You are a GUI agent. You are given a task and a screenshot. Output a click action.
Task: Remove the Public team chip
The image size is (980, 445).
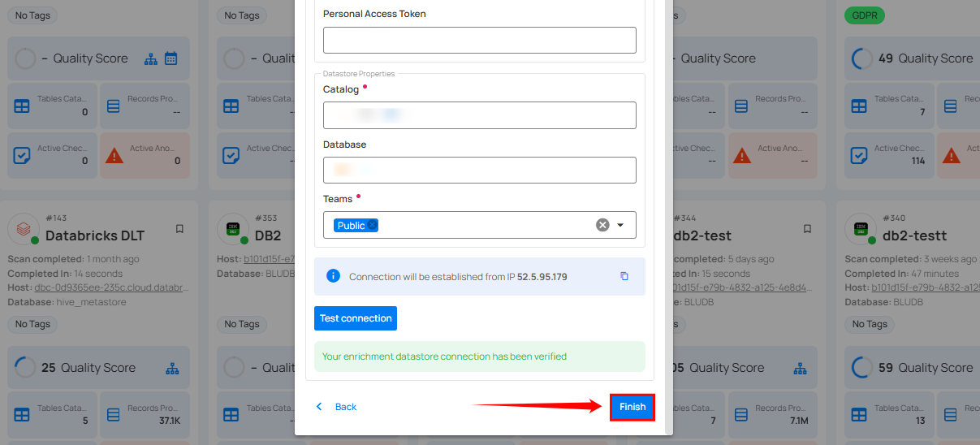pyautogui.click(x=372, y=226)
